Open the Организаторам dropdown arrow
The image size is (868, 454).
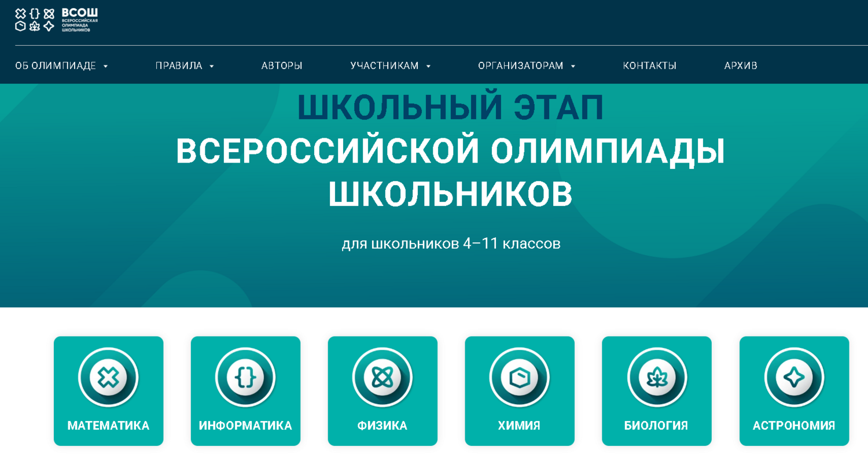coord(573,67)
